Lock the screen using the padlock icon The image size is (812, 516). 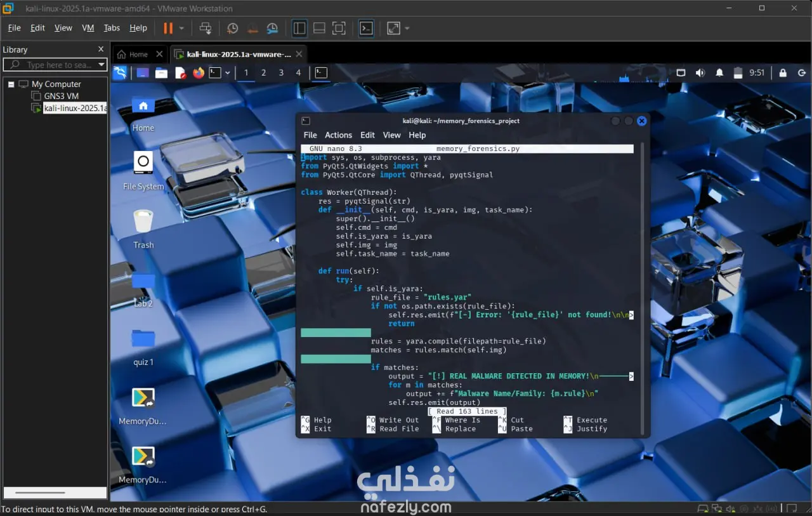point(783,73)
